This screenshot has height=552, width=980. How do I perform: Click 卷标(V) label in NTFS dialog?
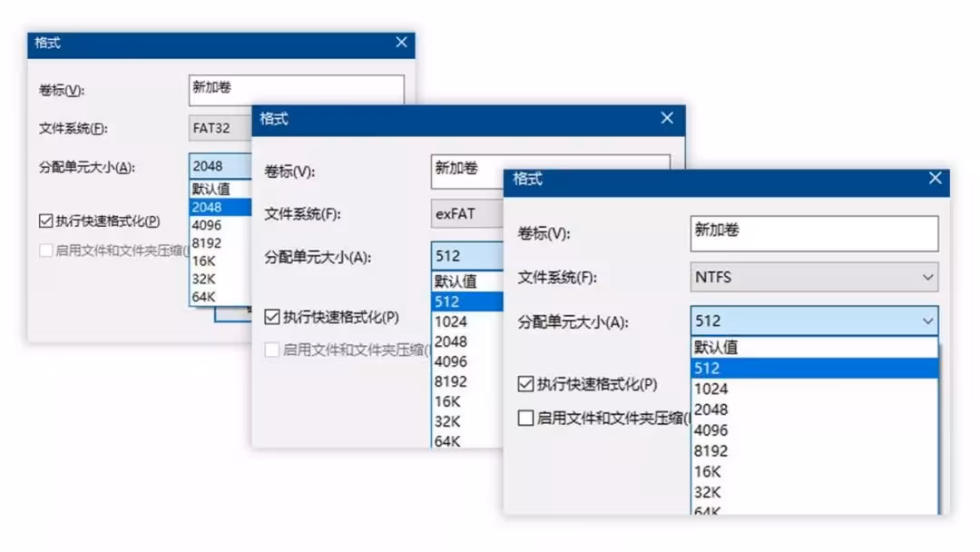(544, 233)
